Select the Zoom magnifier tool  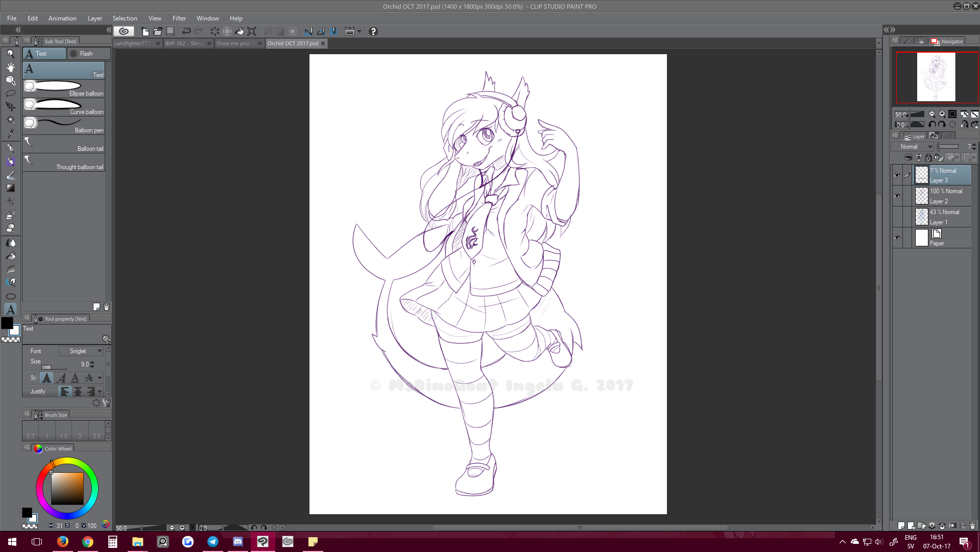10,54
